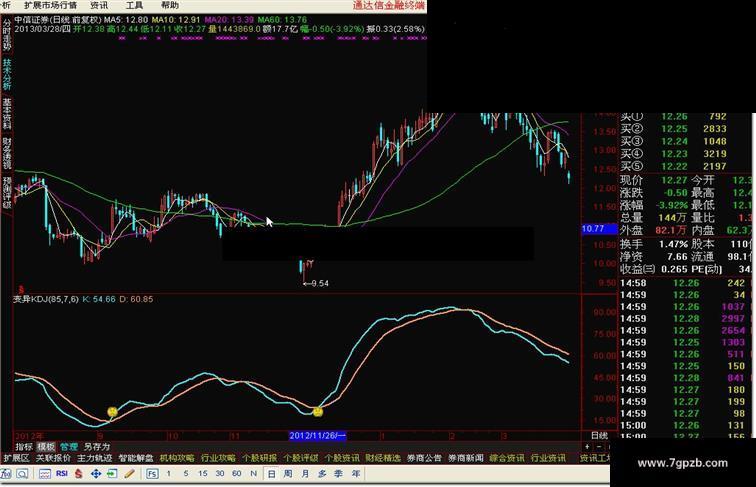Click the green arrow import icon
The image size is (756, 487).
[112, 473]
